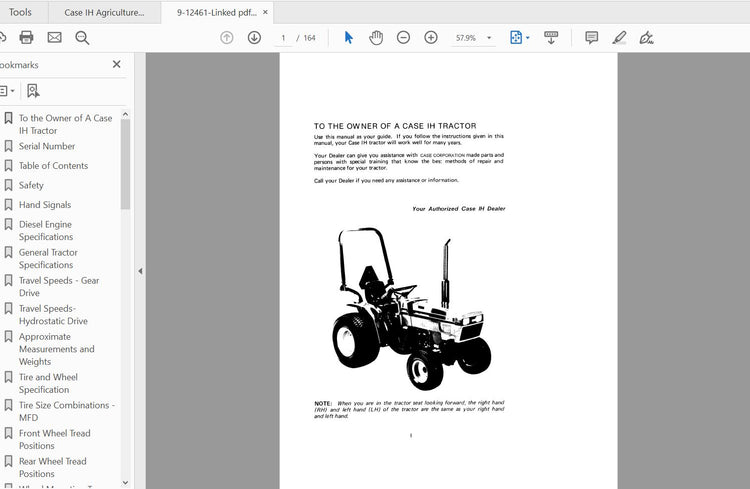Open the zoom level 57.9% dropdown
The image size is (750, 489).
tap(489, 38)
